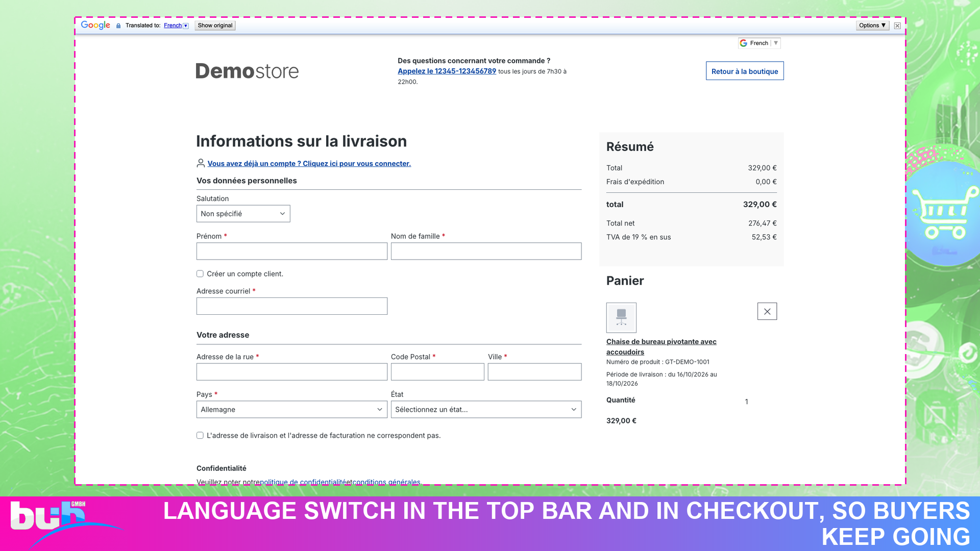Focus the Nom de famille field
The image size is (980, 551).
pos(486,251)
